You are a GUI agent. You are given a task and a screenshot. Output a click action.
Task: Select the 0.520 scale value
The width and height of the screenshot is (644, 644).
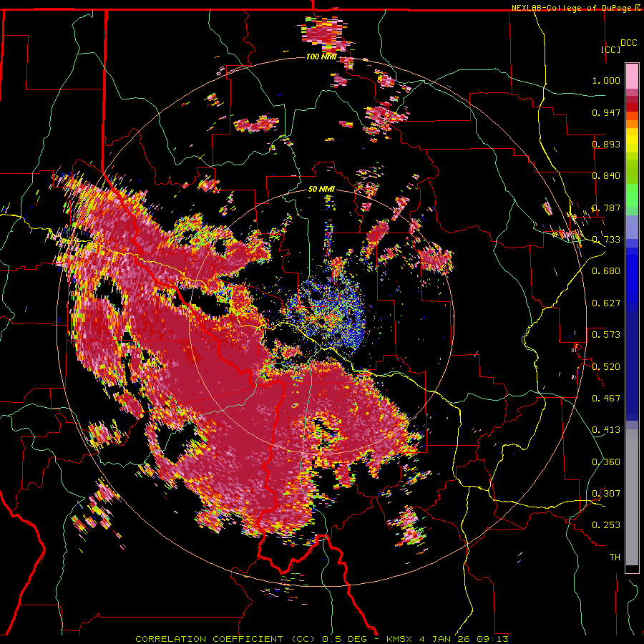(x=606, y=366)
